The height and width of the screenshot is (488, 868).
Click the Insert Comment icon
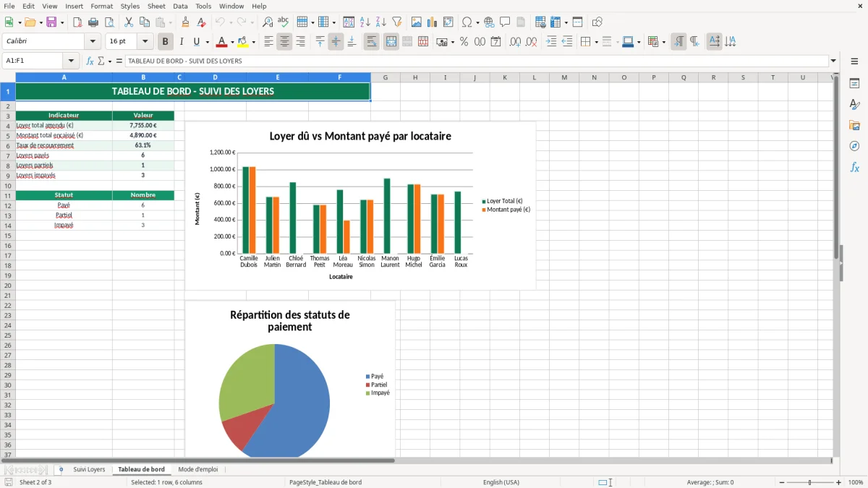pos(505,22)
